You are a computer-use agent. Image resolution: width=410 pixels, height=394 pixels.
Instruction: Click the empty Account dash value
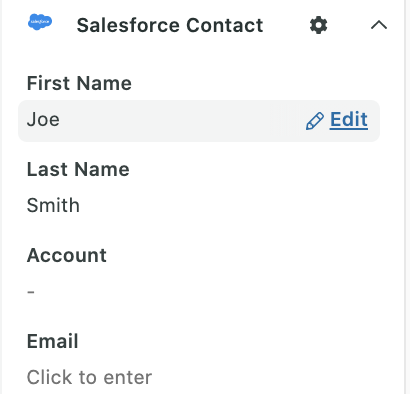tap(31, 292)
